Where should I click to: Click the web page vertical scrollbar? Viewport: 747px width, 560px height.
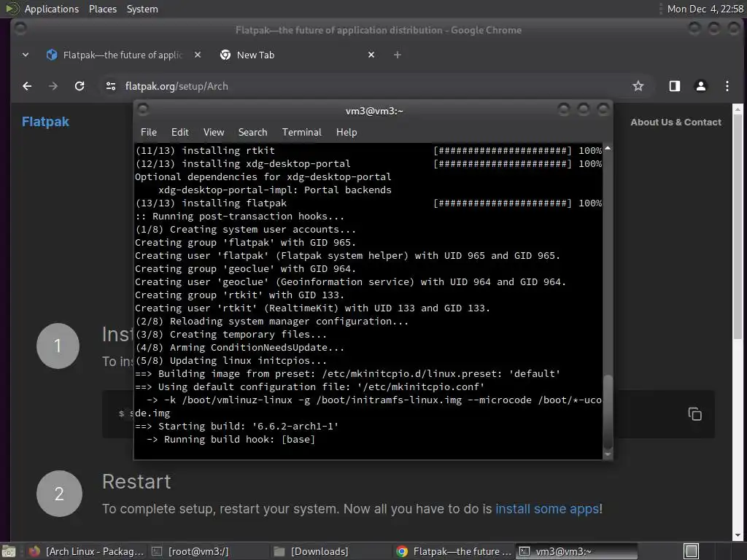(738, 227)
